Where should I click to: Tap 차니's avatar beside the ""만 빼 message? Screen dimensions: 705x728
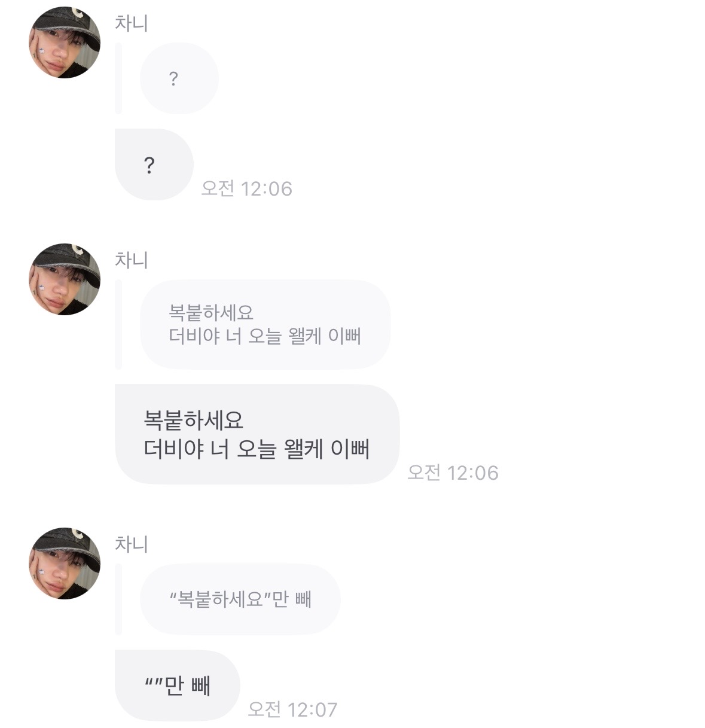click(65, 563)
